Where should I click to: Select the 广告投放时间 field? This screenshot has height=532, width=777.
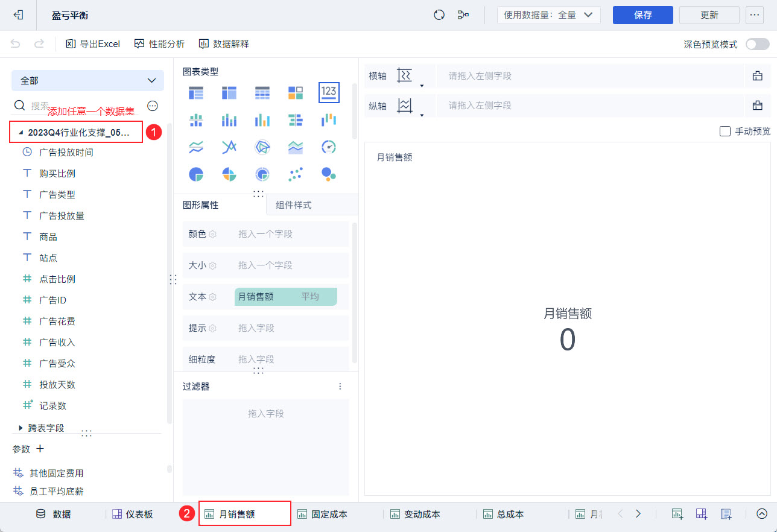[66, 153]
